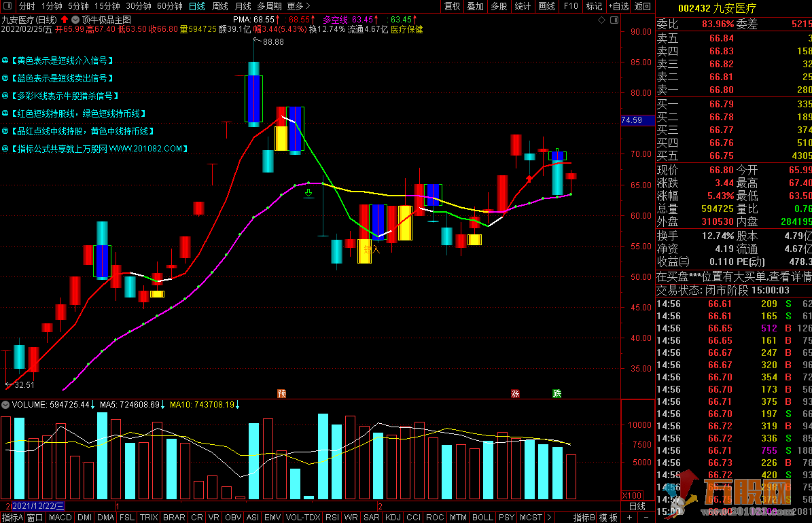Switch to 1分钟 period
Viewport: 812px width, 523px height.
52,6
